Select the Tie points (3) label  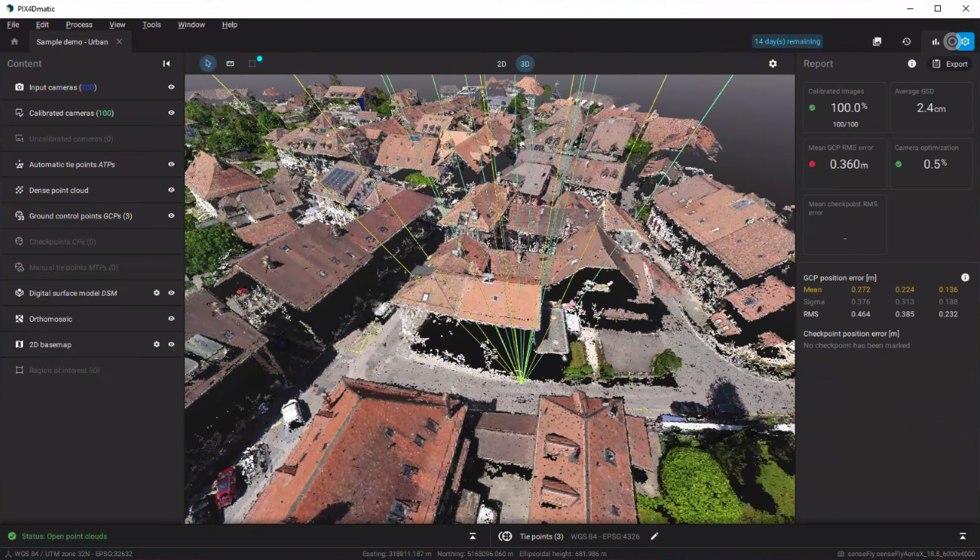tap(541, 536)
